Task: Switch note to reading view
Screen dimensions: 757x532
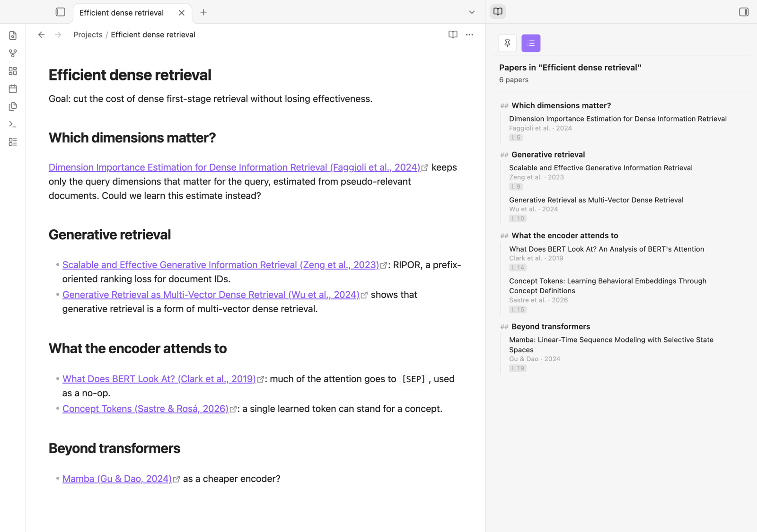Action: point(453,35)
